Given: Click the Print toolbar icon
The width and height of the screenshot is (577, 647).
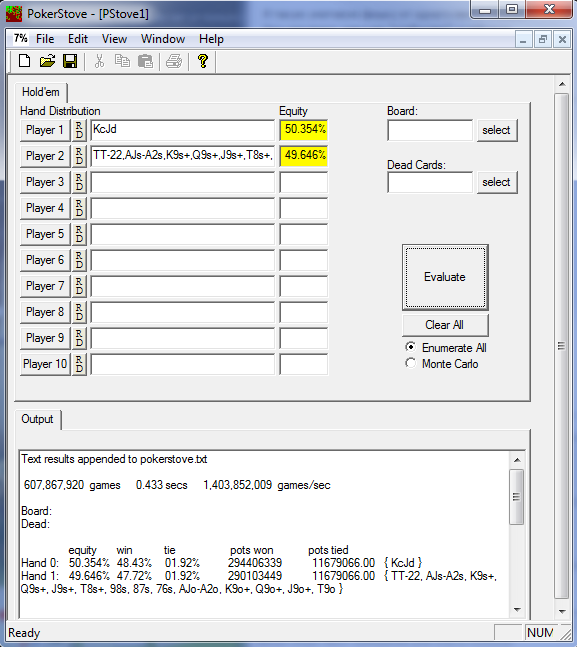Looking at the screenshot, I should [x=174, y=61].
